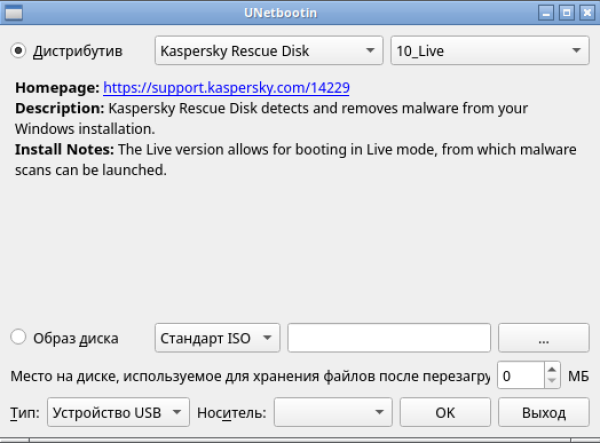Maximize the UNetbootin window
This screenshot has height=443, width=600.
(566, 13)
